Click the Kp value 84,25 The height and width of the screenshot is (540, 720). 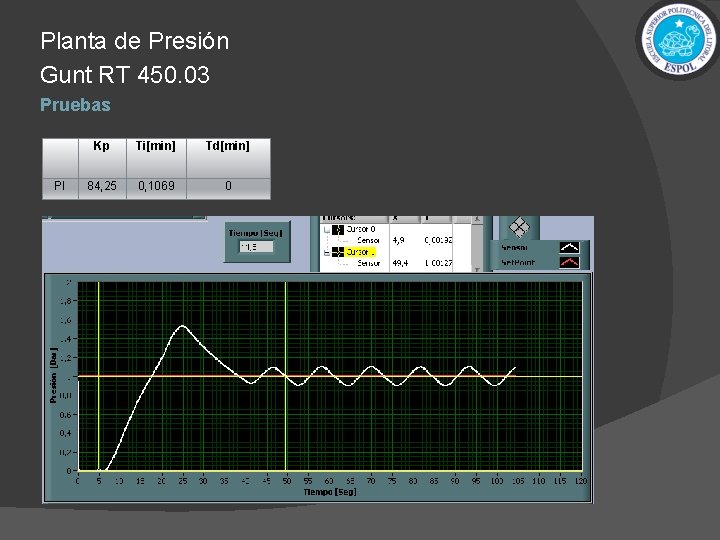(102, 186)
